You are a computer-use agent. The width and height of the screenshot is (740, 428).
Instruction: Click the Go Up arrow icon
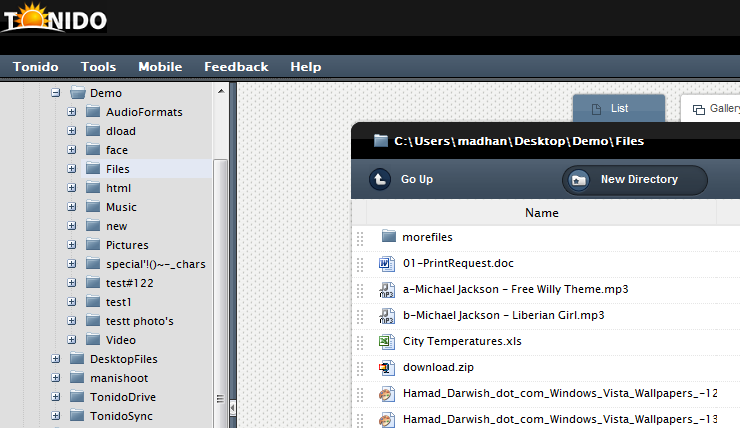click(x=380, y=179)
